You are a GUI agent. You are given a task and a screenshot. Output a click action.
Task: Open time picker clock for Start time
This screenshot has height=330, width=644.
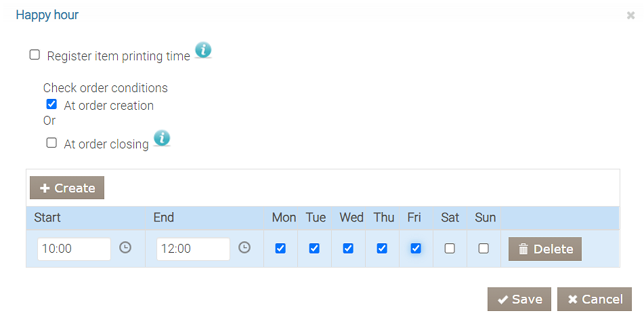pyautogui.click(x=125, y=248)
